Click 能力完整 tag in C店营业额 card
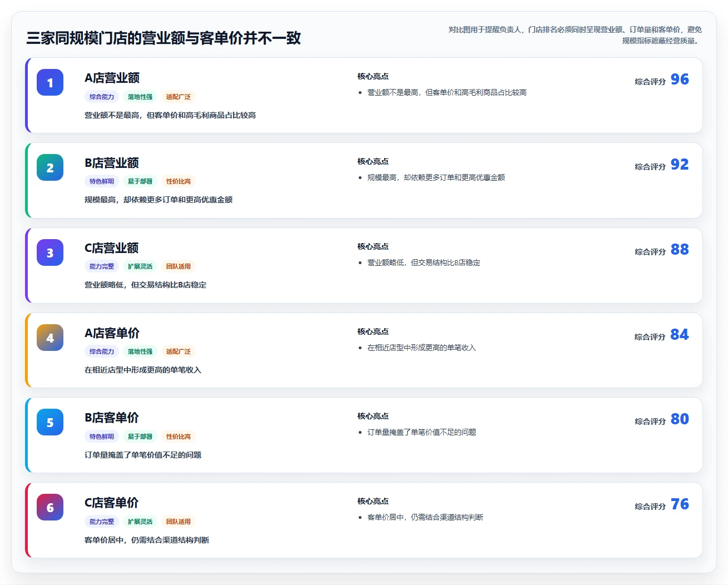Image resolution: width=728 pixels, height=585 pixels. pos(102,266)
